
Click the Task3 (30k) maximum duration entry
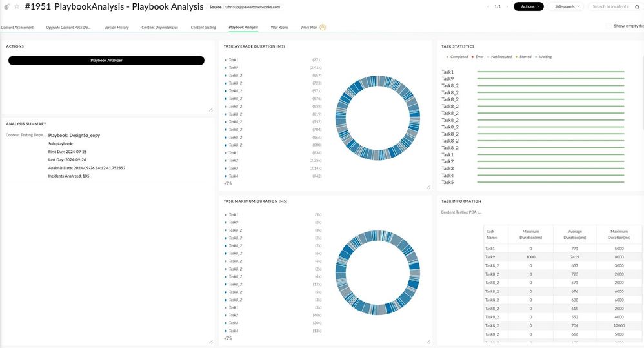tap(273, 323)
